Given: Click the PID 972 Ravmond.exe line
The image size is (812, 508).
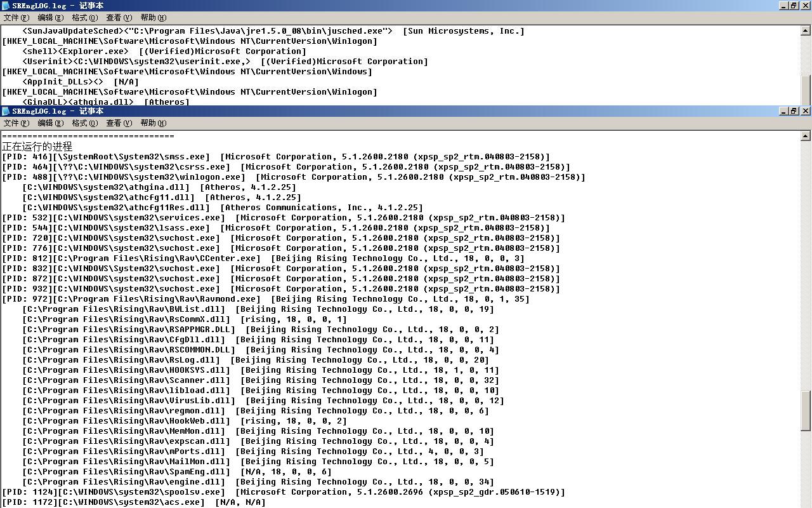Looking at the screenshot, I should pos(266,299).
